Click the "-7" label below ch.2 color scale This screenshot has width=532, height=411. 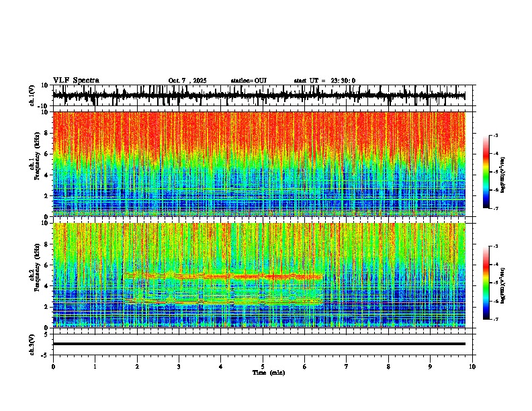(x=496, y=319)
